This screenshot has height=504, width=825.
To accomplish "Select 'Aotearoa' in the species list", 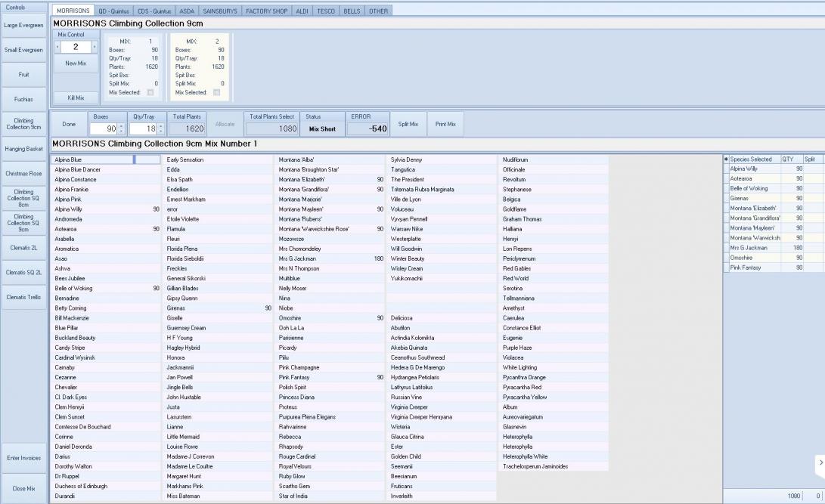I will pos(66,229).
